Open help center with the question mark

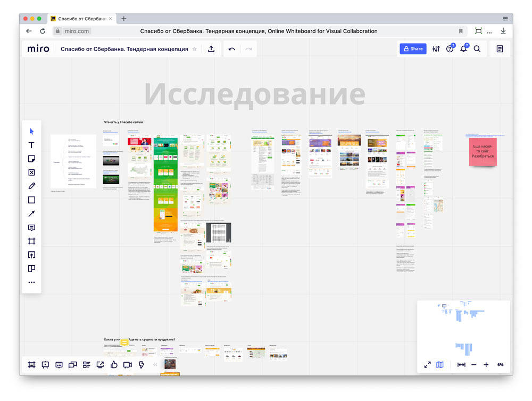pos(450,48)
